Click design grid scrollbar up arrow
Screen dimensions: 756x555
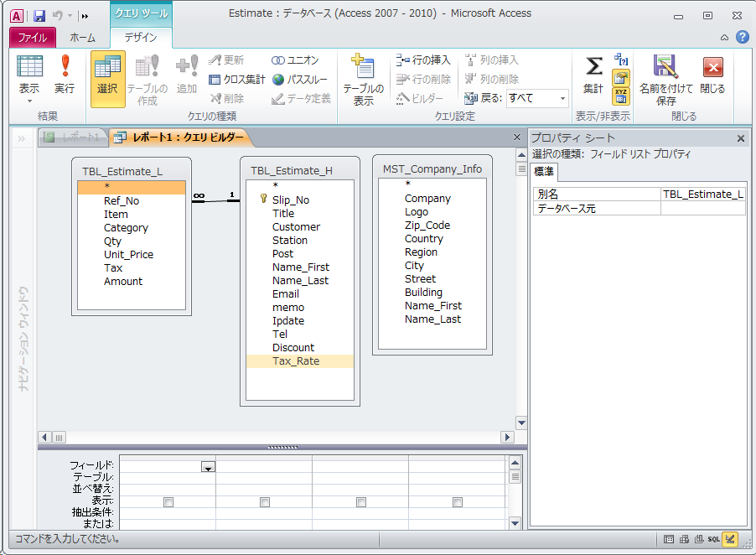[x=515, y=464]
